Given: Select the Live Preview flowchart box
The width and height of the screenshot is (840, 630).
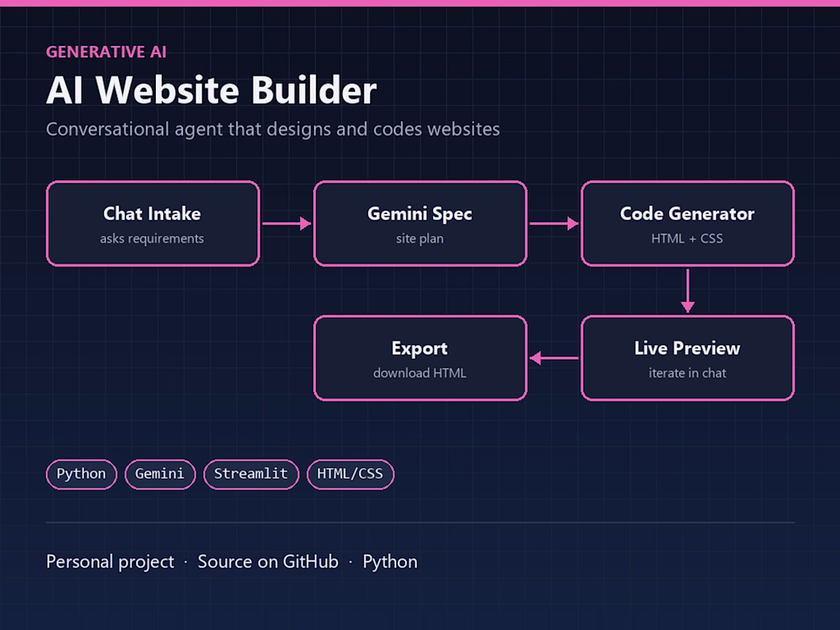Looking at the screenshot, I should 687,358.
